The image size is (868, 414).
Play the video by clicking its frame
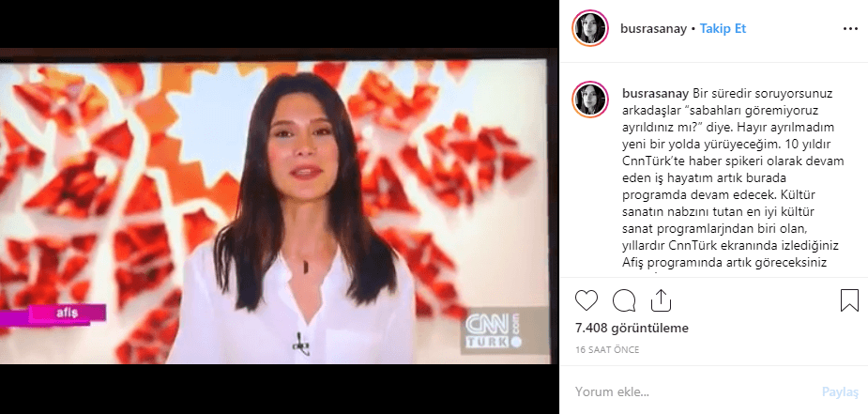coord(279,207)
